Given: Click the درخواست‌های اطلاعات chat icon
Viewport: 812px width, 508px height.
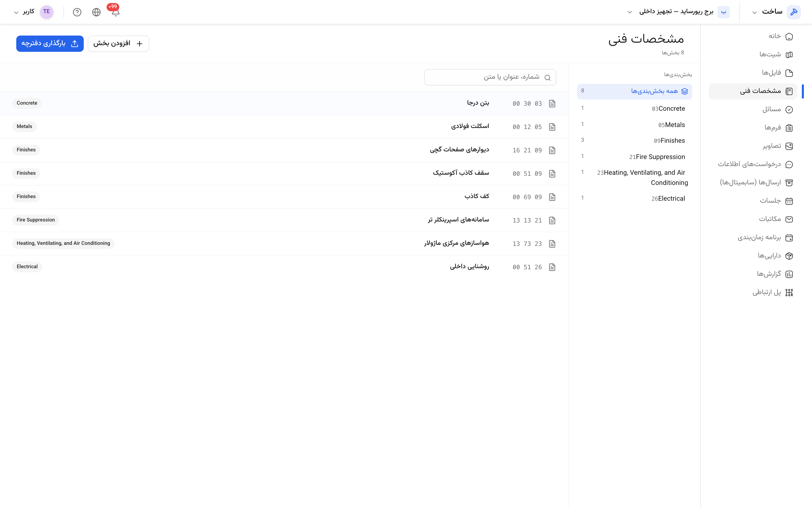Looking at the screenshot, I should [789, 164].
